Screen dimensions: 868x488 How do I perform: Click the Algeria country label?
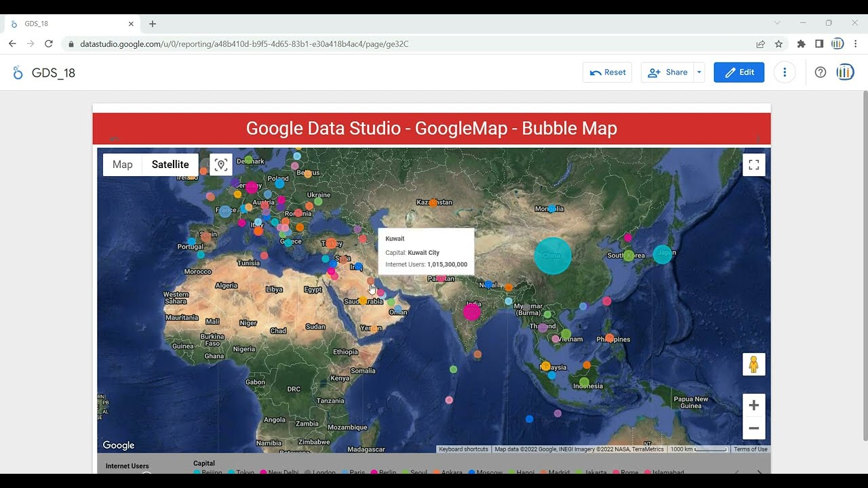pos(226,286)
